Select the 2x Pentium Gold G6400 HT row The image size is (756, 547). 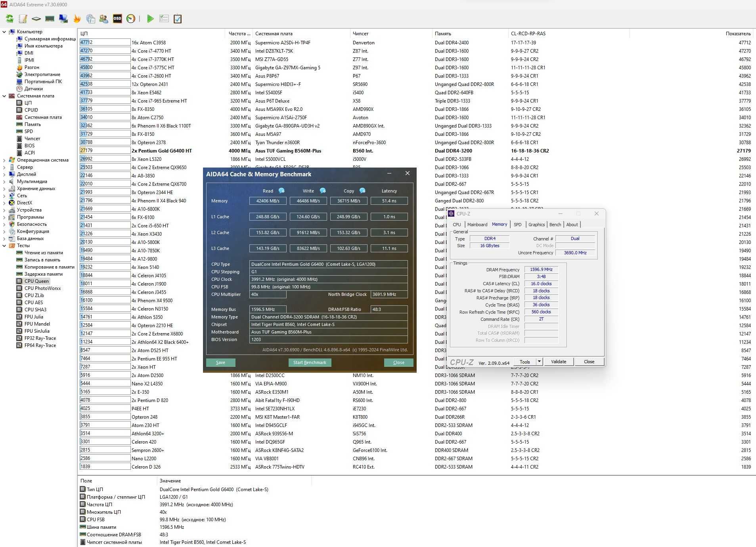415,151
